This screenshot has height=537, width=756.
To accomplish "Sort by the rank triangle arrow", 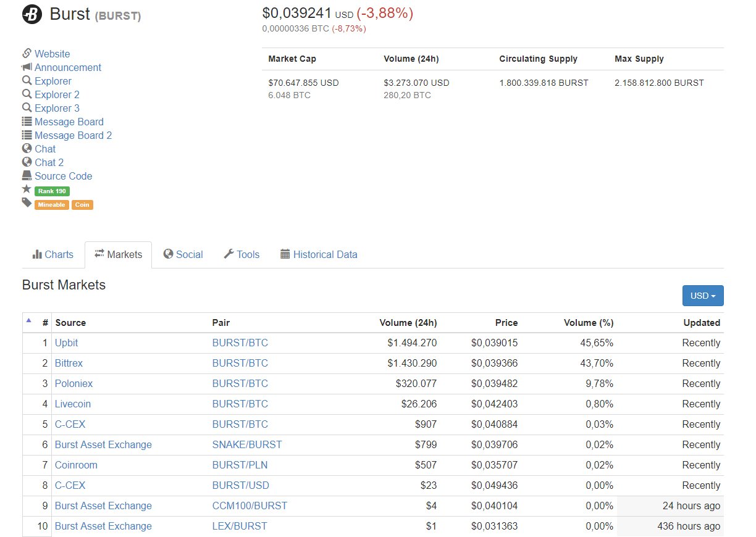I will tap(28, 320).
